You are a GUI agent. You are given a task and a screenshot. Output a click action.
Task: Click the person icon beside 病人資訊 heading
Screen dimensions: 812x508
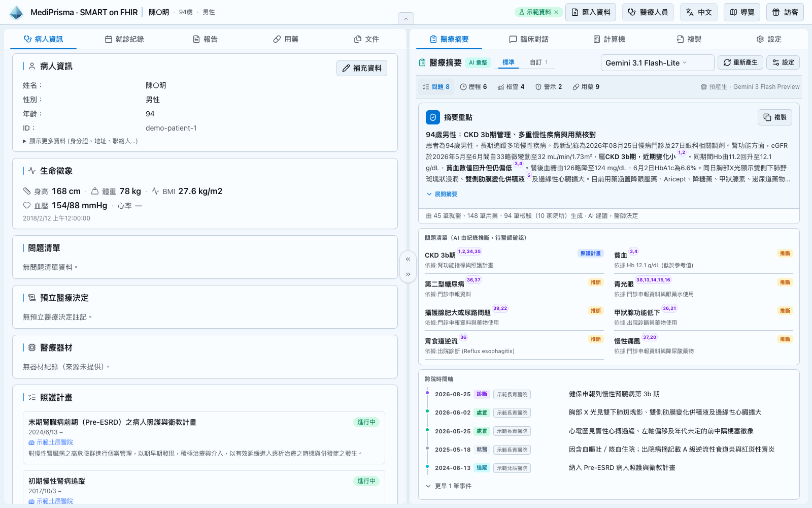(32, 66)
